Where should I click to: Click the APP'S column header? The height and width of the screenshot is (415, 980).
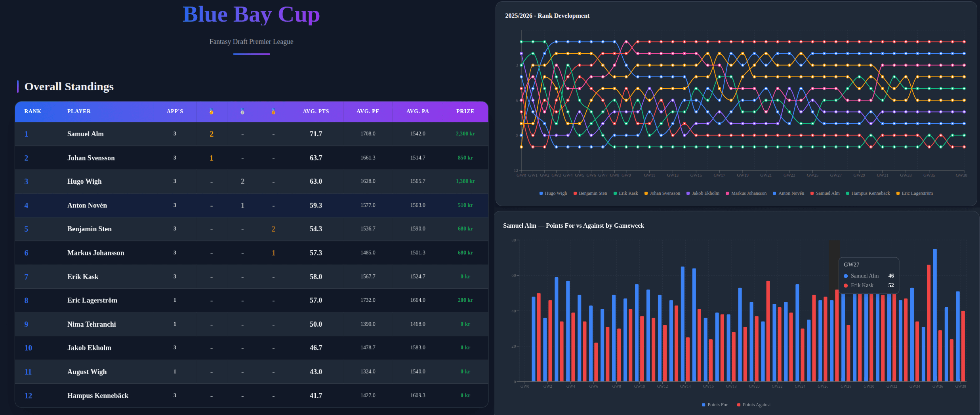pos(175,111)
